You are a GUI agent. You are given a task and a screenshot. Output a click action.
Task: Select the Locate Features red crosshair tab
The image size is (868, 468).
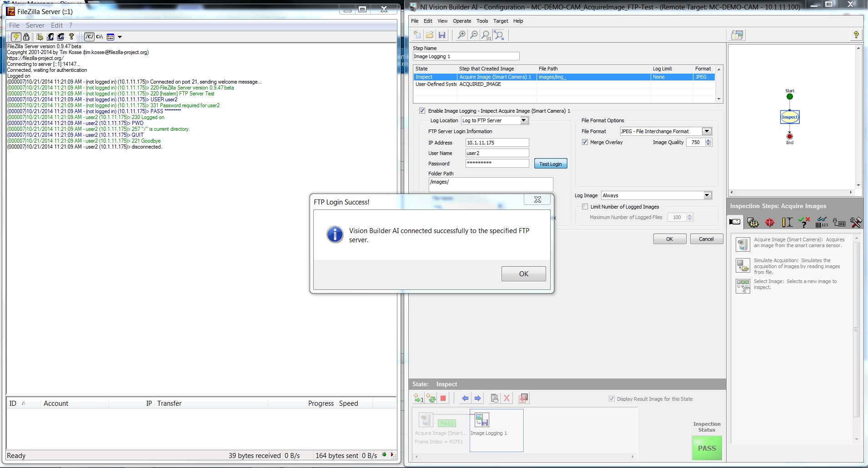pyautogui.click(x=770, y=222)
